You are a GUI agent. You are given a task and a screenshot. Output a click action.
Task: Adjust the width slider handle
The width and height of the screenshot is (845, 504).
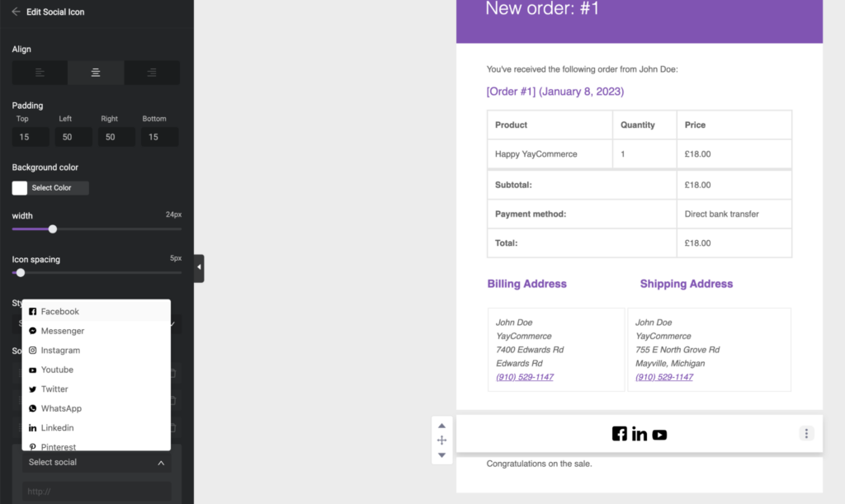[52, 229]
